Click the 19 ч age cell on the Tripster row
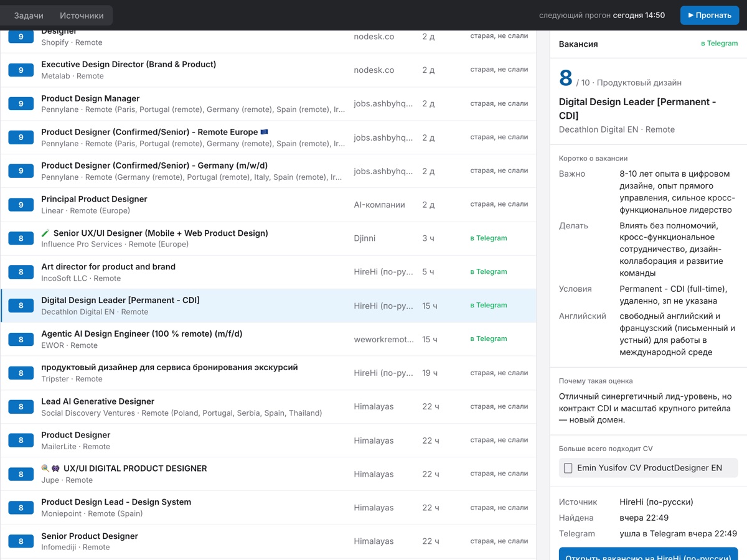This screenshot has width=747, height=560. pos(430,373)
